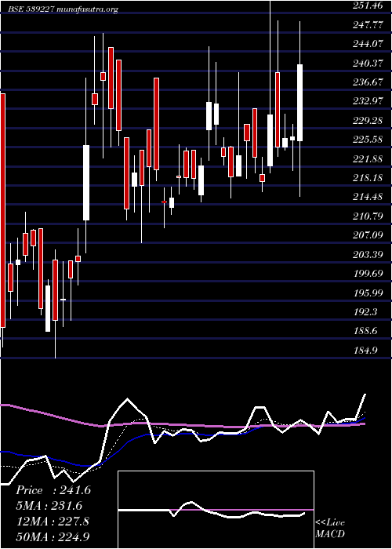Screen dimensions: 392x549
Task: Click the 247.77 price axis label
Action: [x=366, y=25]
